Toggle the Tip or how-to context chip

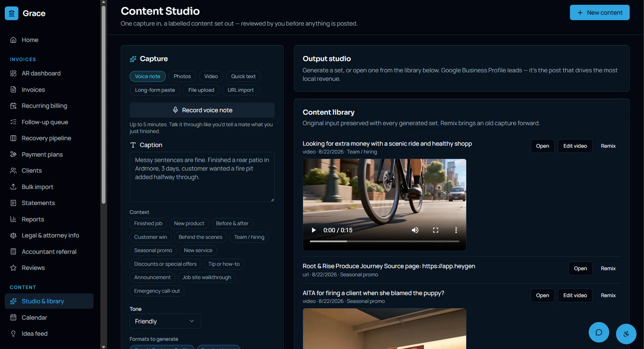[x=224, y=264]
